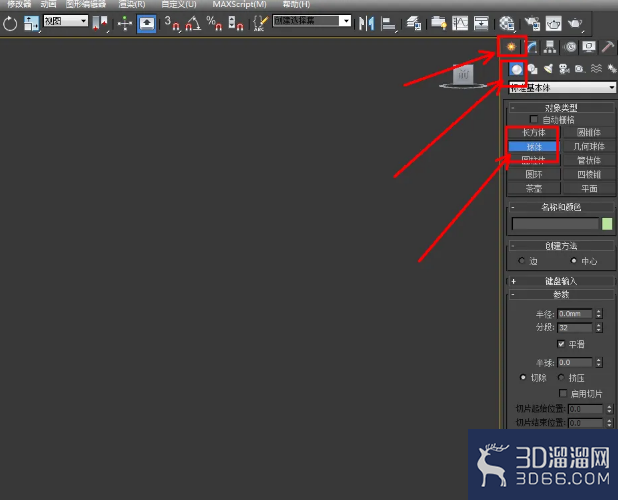Screen dimensions: 618x500
Task: Toggle keyboard shortcut override button
Action: pyautogui.click(x=147, y=23)
